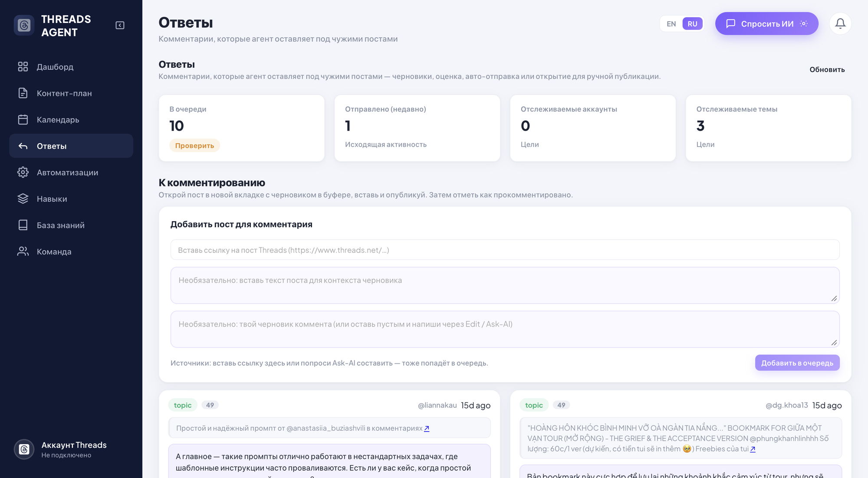
Task: Click topic tag on @liannakau card
Action: [183, 405]
